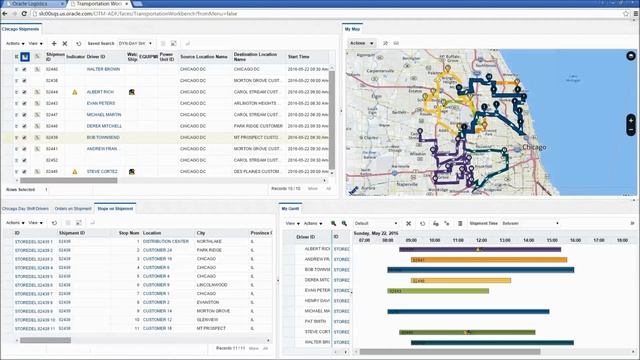Click the reload icon in the browser toolbar
Image resolution: width=640 pixels, height=360 pixels.
[x=24, y=13]
